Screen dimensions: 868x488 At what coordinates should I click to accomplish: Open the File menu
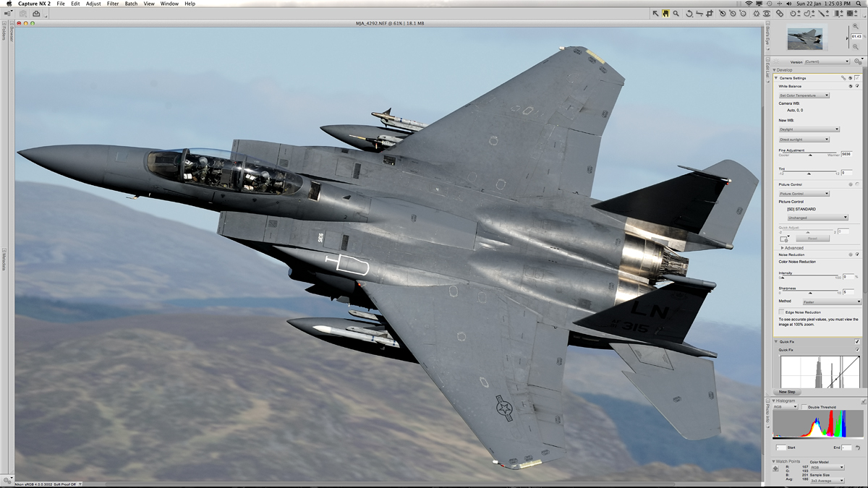pyautogui.click(x=61, y=4)
